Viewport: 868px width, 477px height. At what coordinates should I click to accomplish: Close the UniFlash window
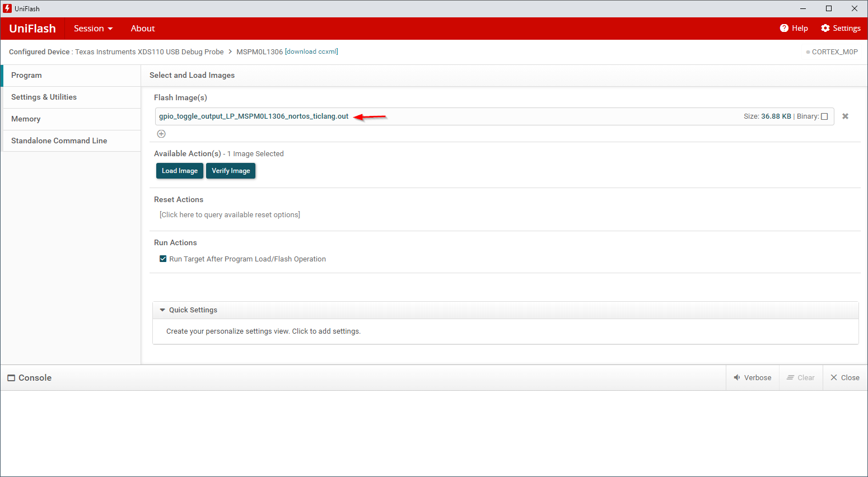pos(855,8)
